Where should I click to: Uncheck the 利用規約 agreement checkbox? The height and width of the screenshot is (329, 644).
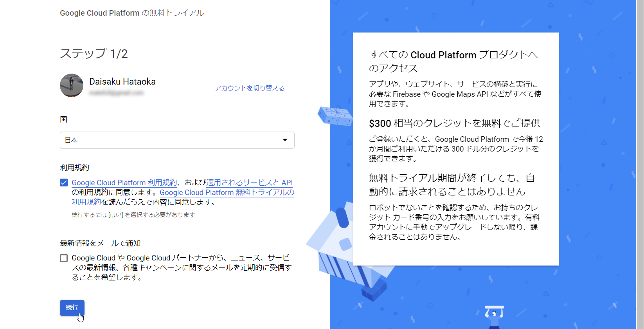[x=64, y=183]
